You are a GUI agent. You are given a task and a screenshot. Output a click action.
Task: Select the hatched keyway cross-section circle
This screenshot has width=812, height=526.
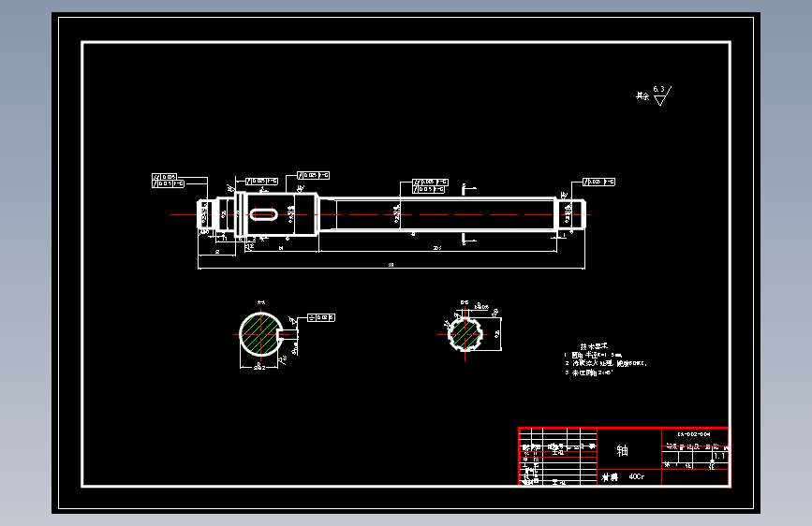[x=261, y=334]
